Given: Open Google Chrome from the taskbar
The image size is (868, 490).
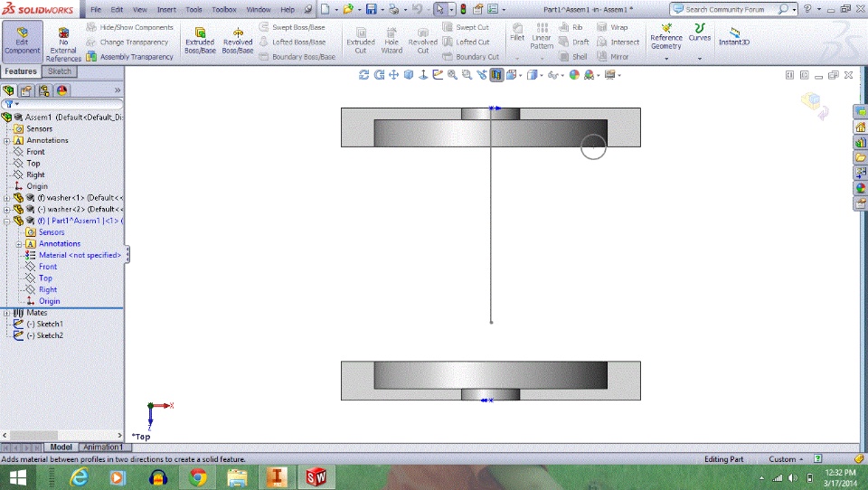Looking at the screenshot, I should [x=198, y=476].
